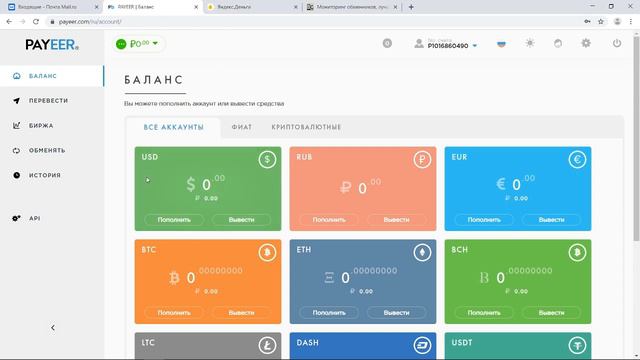Click the История clock icon
Screen dimensions: 640x360
point(16,175)
